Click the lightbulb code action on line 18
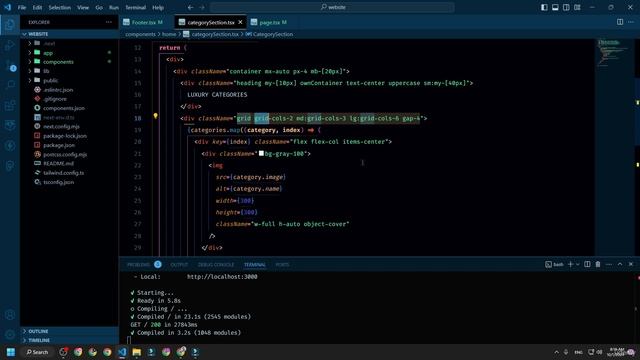Image resolution: width=640 pixels, height=360 pixels. coord(155,116)
